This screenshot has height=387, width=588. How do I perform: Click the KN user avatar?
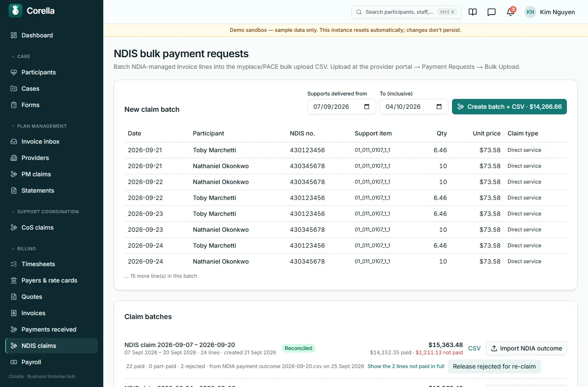pos(530,12)
